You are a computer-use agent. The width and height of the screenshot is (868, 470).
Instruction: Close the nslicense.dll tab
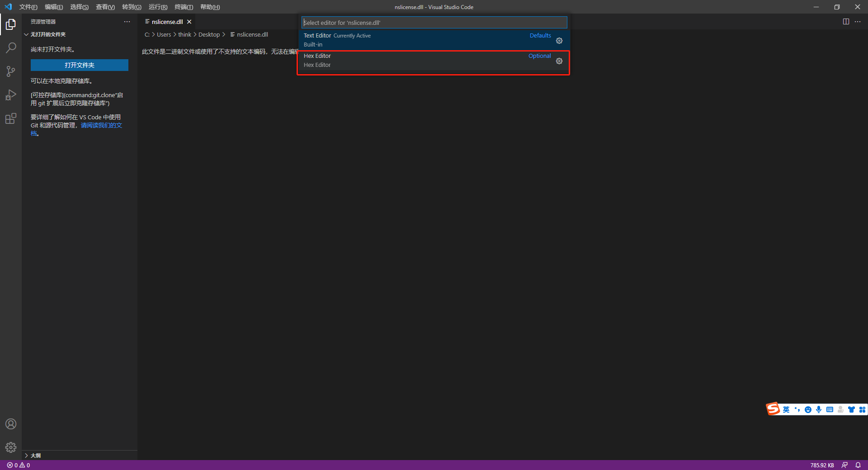click(189, 22)
